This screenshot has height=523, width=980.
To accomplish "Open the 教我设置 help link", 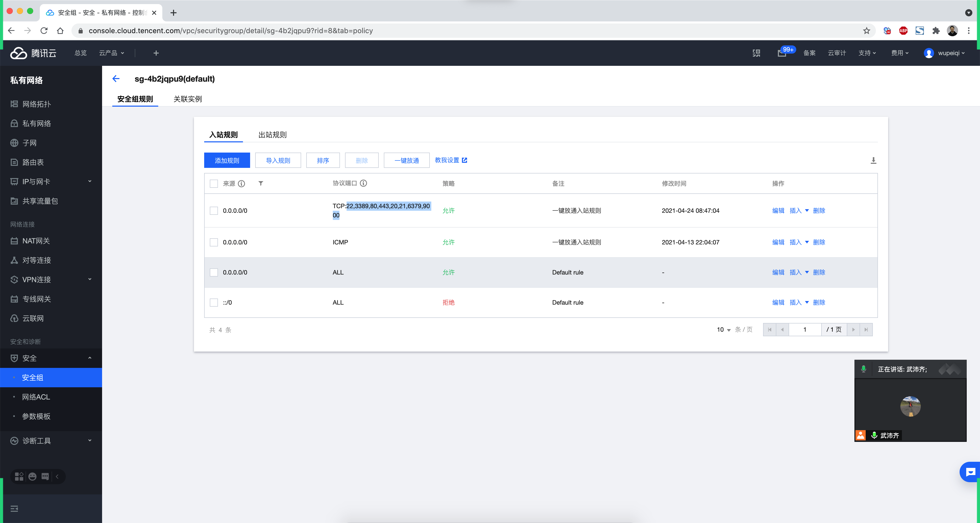I will click(451, 160).
